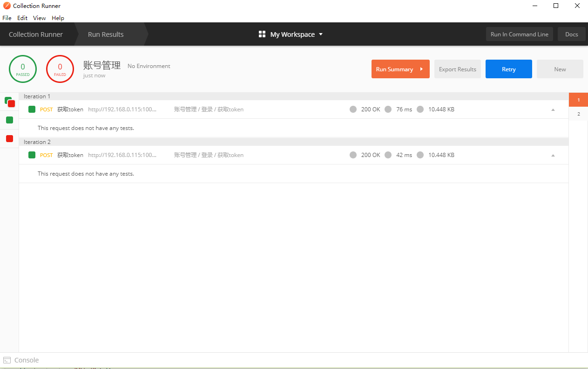Screen dimensions: 588x369
Task: Click request URL in Iteration 1
Action: tap(122, 109)
